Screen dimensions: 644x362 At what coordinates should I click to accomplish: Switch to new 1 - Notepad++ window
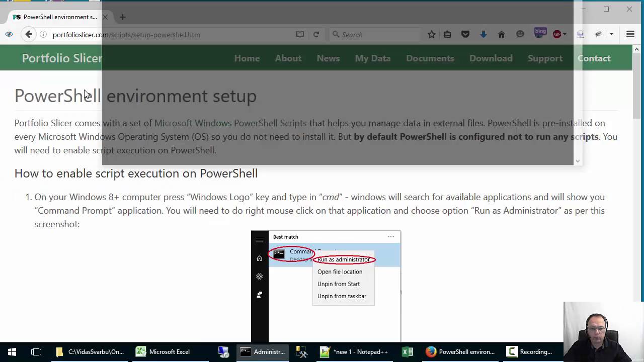pyautogui.click(x=354, y=352)
